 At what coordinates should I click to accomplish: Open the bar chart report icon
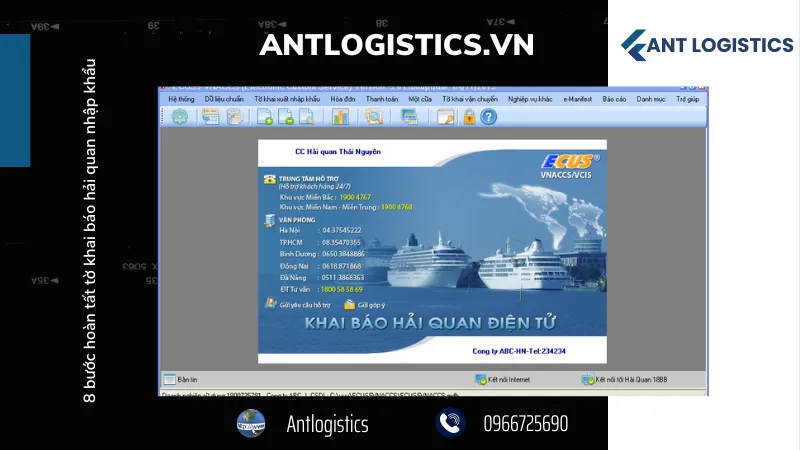340,117
